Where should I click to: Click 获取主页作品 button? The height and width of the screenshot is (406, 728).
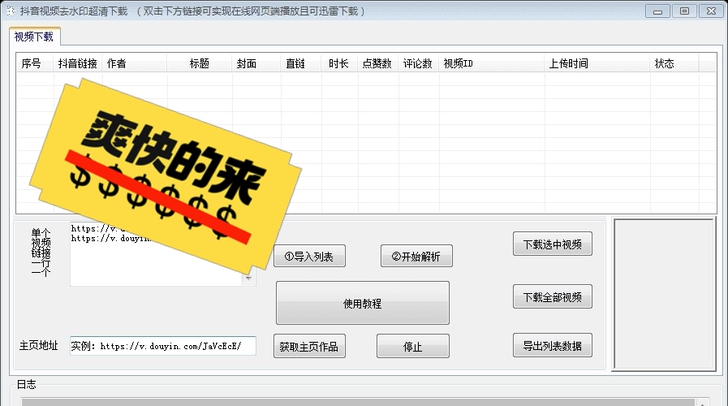(x=309, y=346)
